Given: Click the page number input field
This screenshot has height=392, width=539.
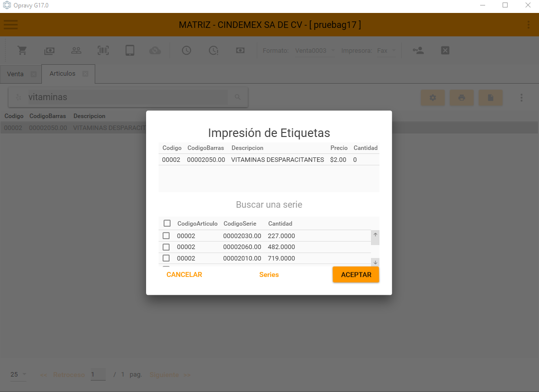Looking at the screenshot, I should (98, 375).
